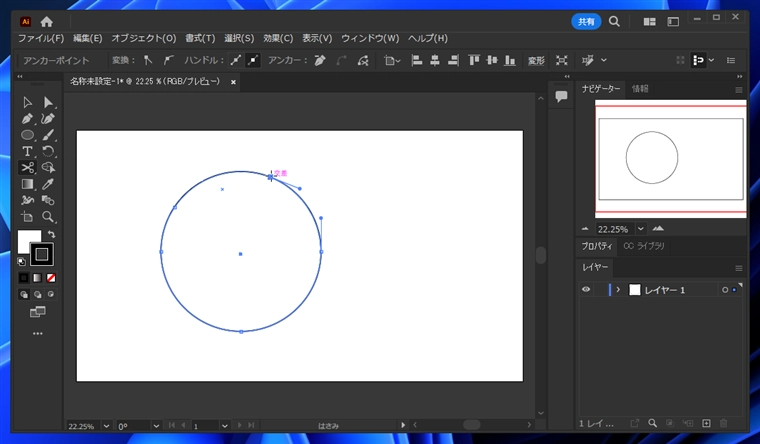Click the Home icon
Screen dimensions: 760x444
click(47, 21)
